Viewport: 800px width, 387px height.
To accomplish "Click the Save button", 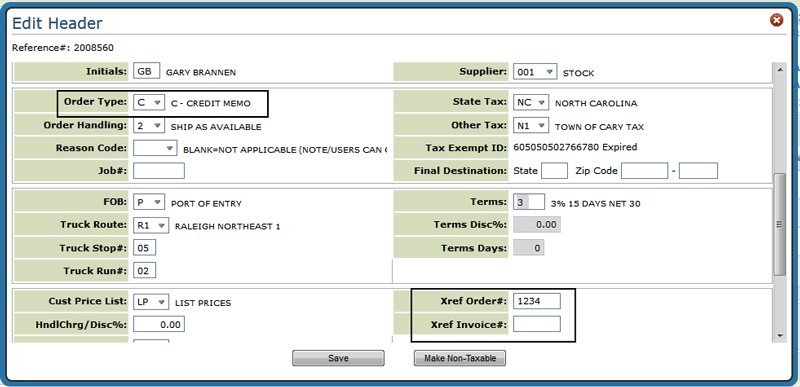I will [338, 358].
